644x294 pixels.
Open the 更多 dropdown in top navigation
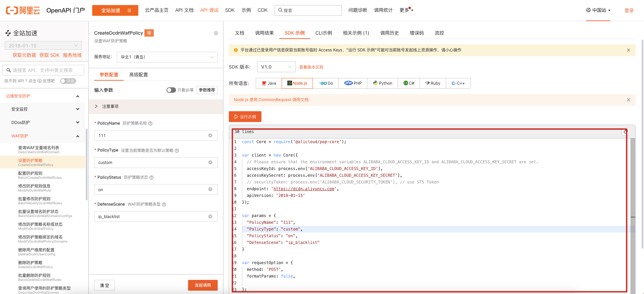(x=406, y=10)
